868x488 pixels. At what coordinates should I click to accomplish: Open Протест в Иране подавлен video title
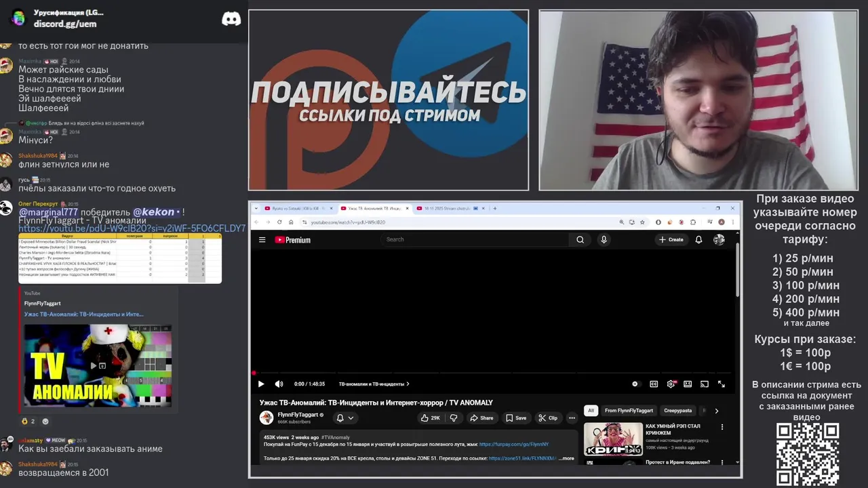coord(678,462)
